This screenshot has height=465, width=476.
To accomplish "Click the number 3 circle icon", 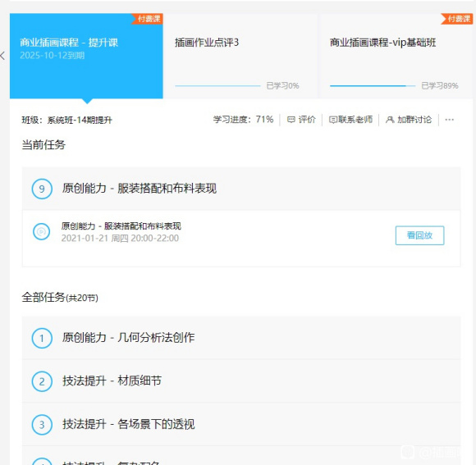I will [42, 425].
